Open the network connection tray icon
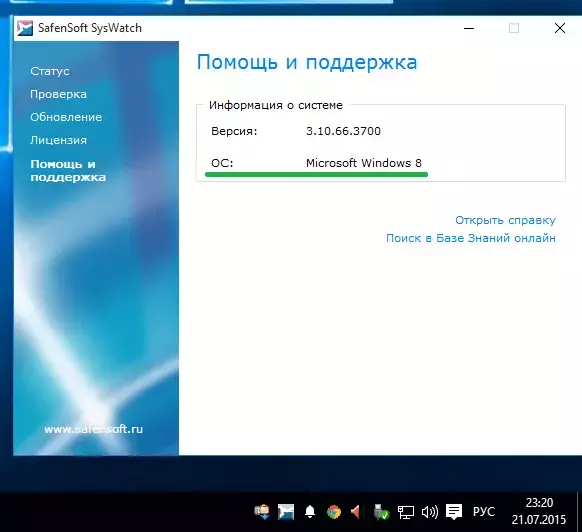 pos(406,512)
